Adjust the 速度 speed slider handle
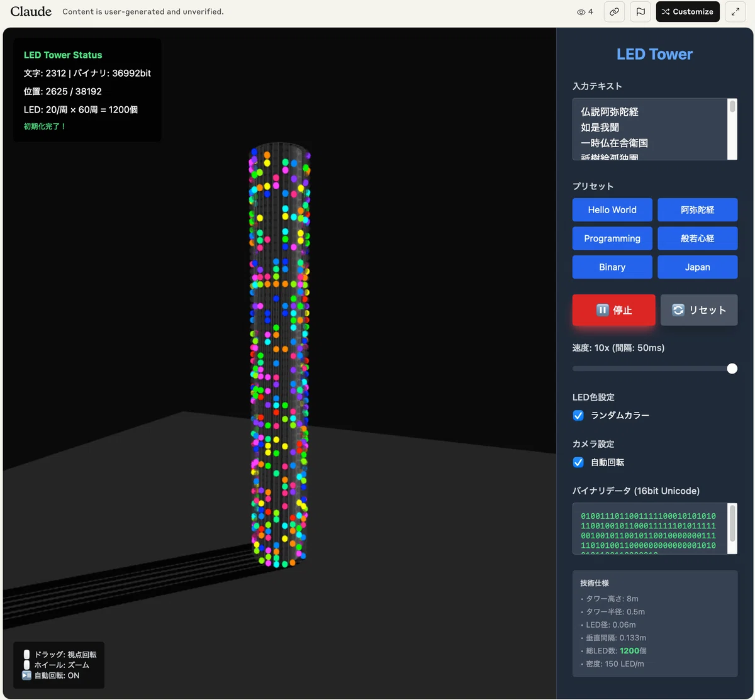 tap(732, 369)
